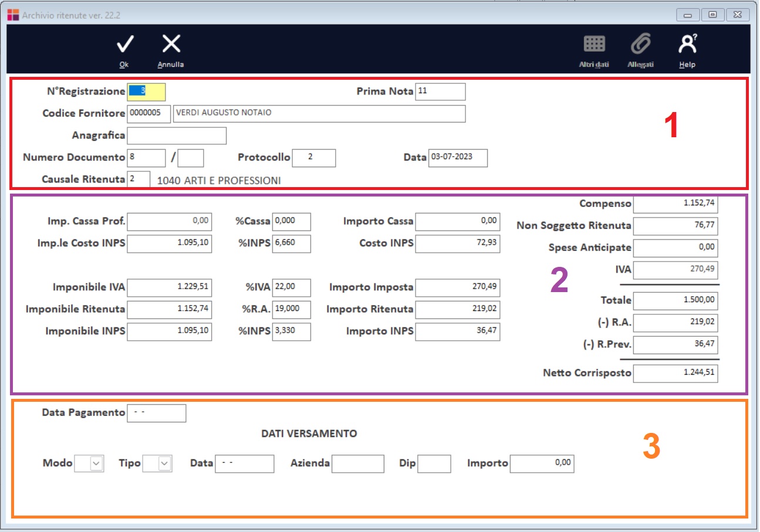The image size is (760, 532).
Task: Click the Importo INPS field
Action: 458,331
